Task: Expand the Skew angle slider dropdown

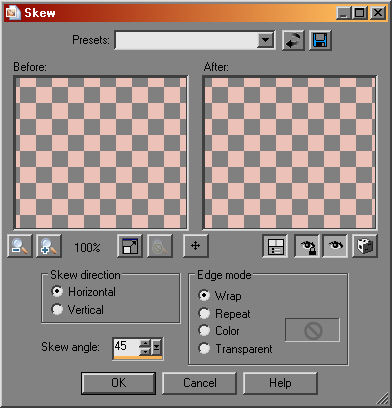Action: coord(157,347)
